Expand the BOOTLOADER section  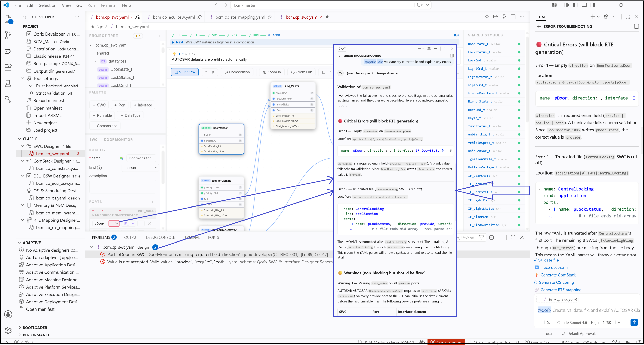(20, 327)
